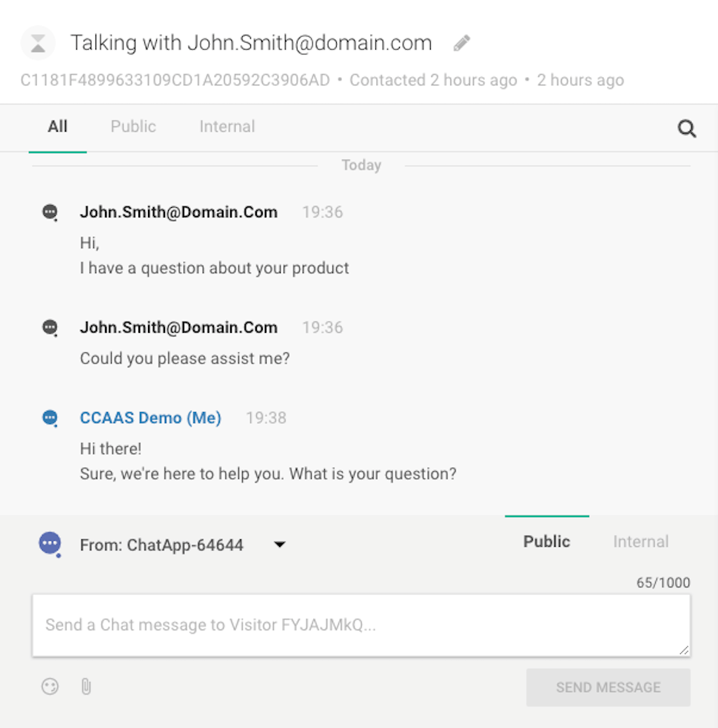Click the paperclip attachment icon
The height and width of the screenshot is (728, 718).
[x=86, y=687]
